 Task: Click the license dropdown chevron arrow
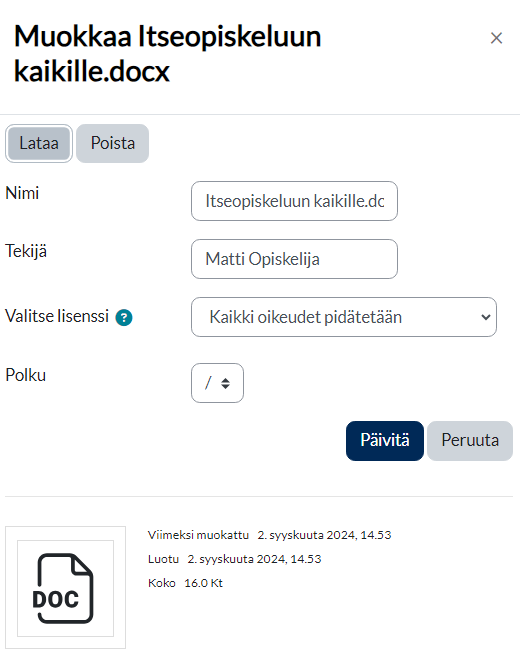[x=486, y=317]
